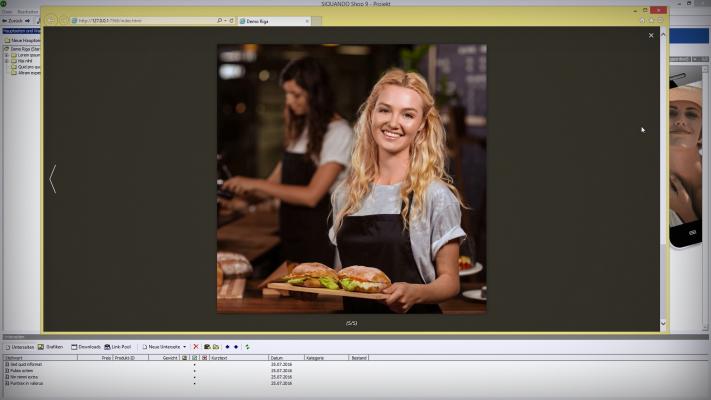711x400 pixels.
Task: Click the browser forward button
Action: [x=64, y=20]
